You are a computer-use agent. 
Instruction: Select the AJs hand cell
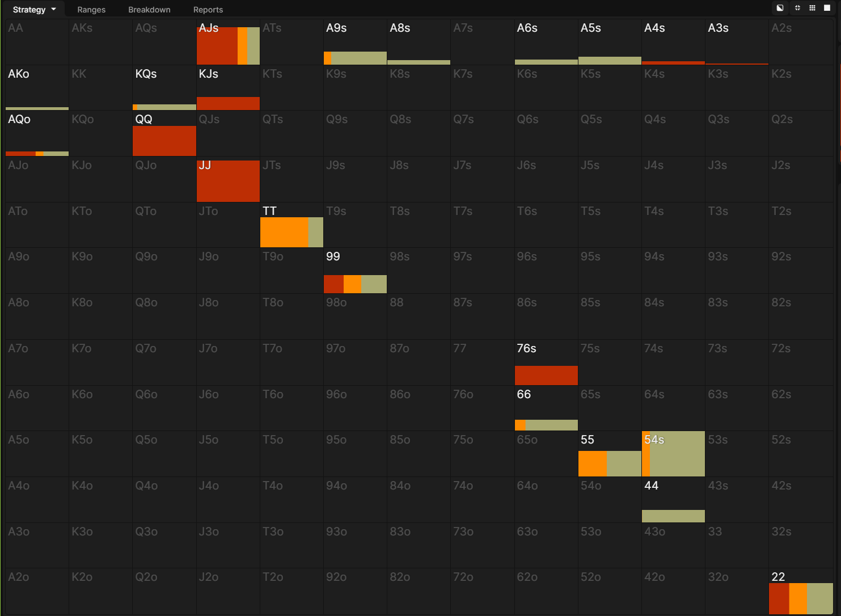(228, 42)
